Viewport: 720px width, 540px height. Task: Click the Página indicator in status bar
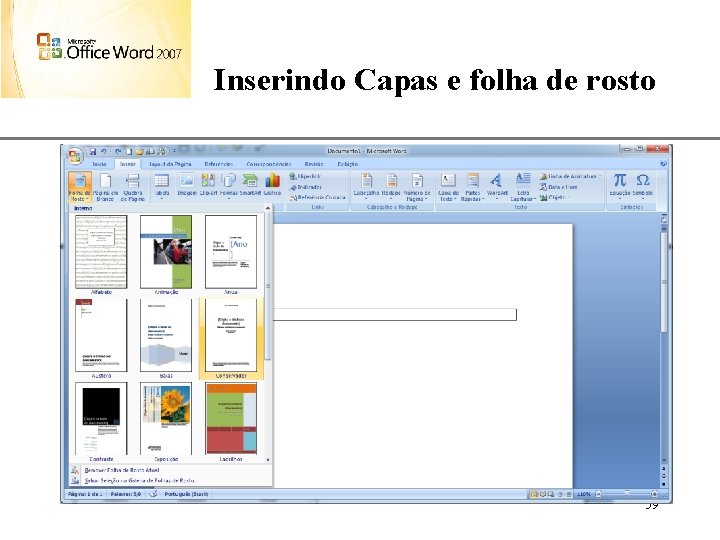point(85,495)
